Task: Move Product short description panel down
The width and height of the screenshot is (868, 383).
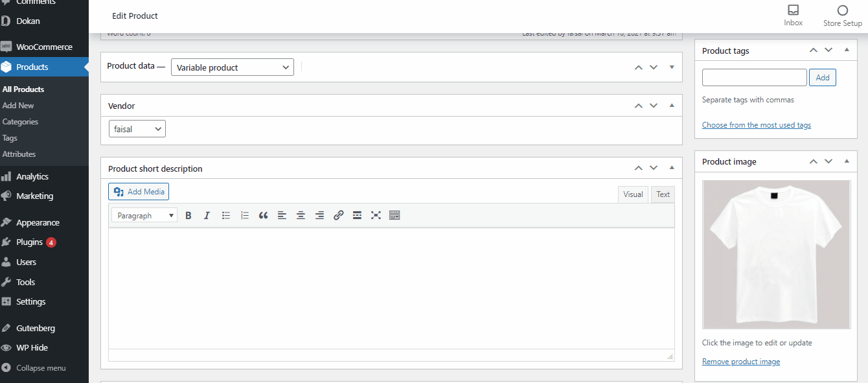Action: (654, 168)
